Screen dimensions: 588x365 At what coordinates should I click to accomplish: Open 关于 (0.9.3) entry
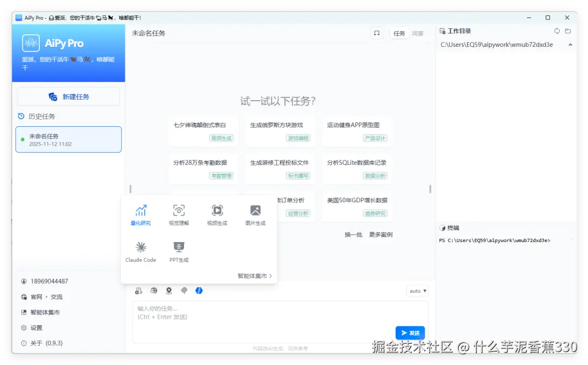click(46, 343)
